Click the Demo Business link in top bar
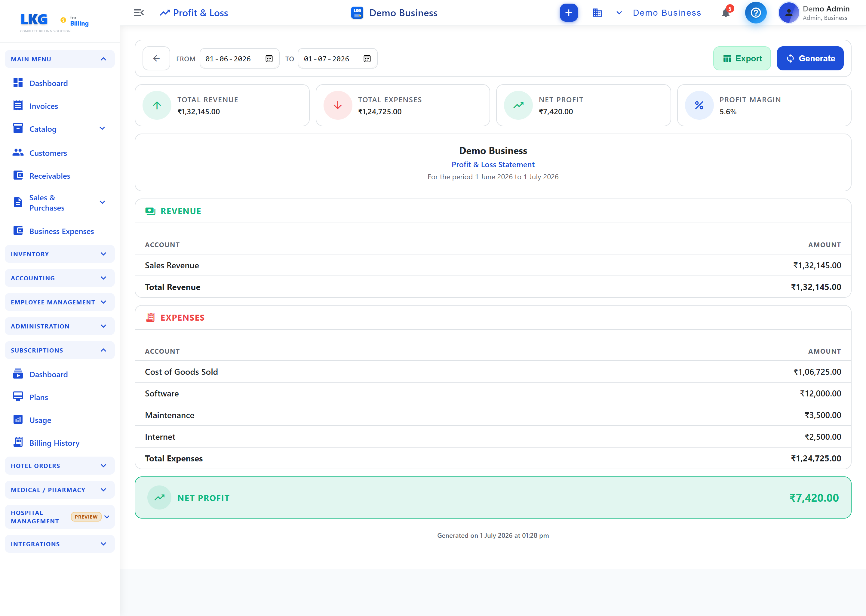The image size is (866, 616). tap(667, 13)
